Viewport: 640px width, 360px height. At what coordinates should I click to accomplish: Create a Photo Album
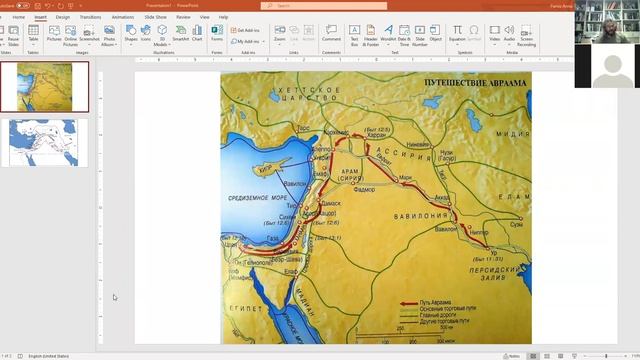(x=109, y=36)
